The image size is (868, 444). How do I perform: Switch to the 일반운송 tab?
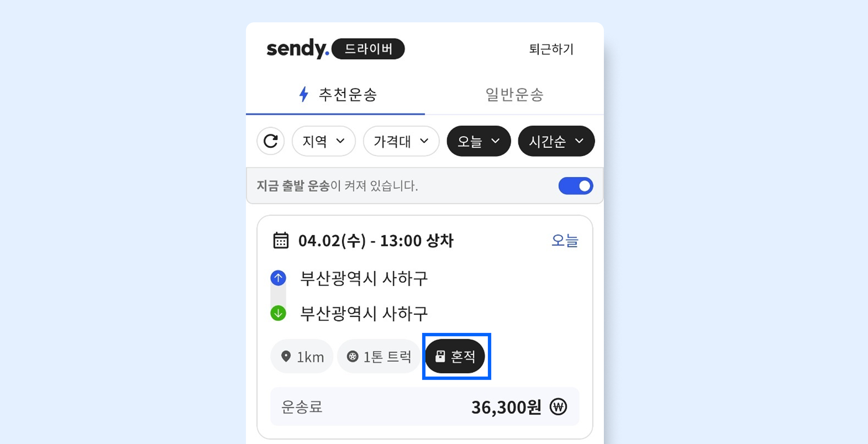(x=514, y=95)
